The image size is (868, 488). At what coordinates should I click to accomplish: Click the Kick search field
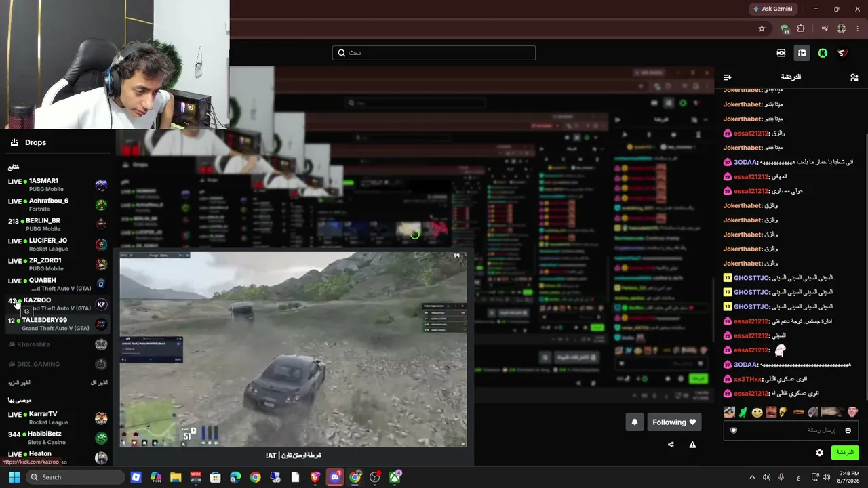[x=434, y=53]
